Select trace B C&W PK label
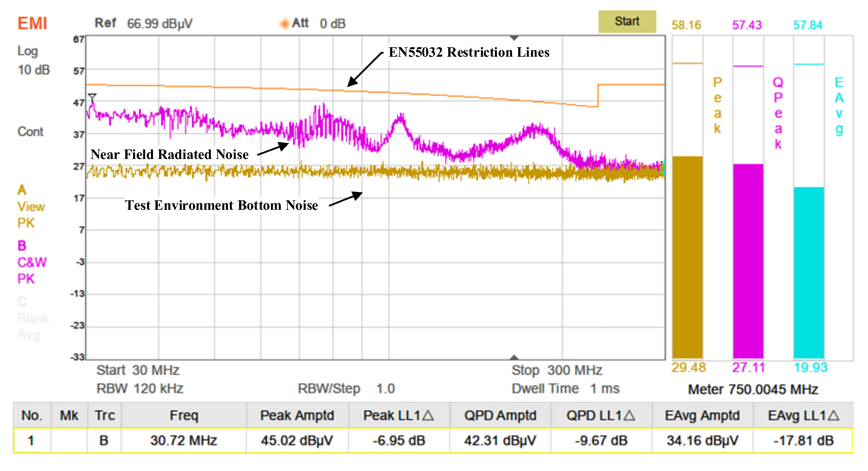 (x=32, y=262)
